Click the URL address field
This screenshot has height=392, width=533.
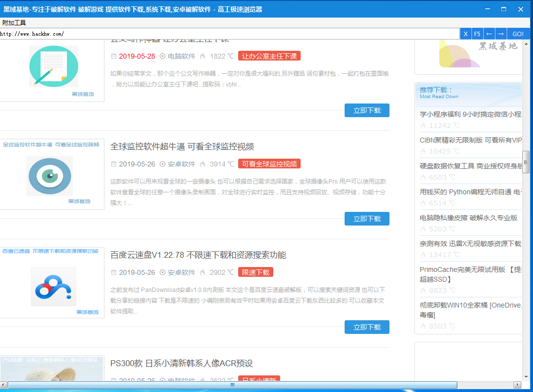pos(229,34)
